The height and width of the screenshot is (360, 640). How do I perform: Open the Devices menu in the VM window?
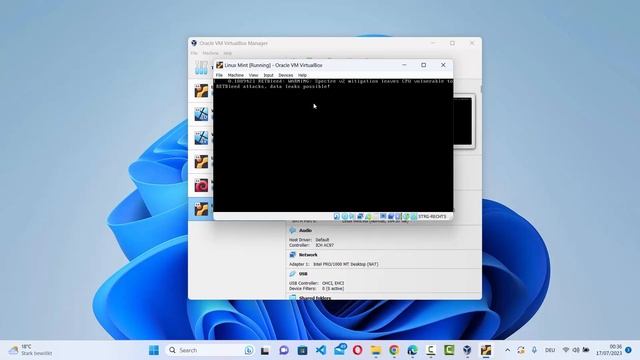pos(286,75)
